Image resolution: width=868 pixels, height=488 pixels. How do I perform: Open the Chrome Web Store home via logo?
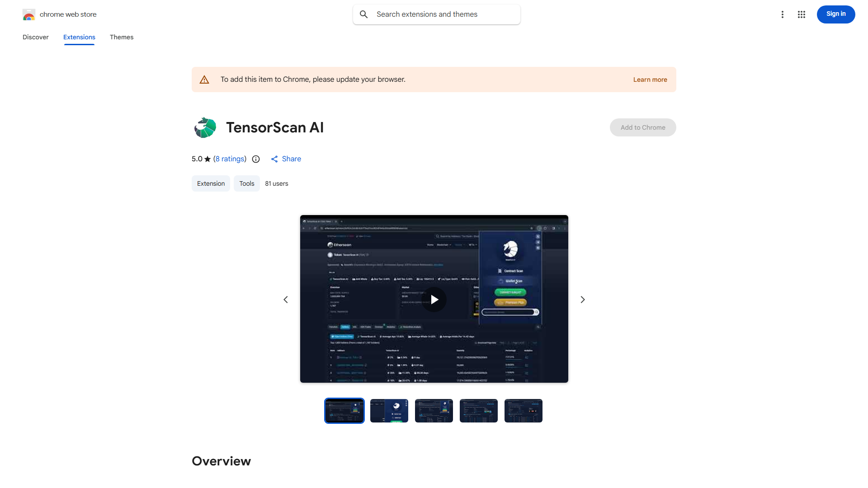(x=29, y=14)
